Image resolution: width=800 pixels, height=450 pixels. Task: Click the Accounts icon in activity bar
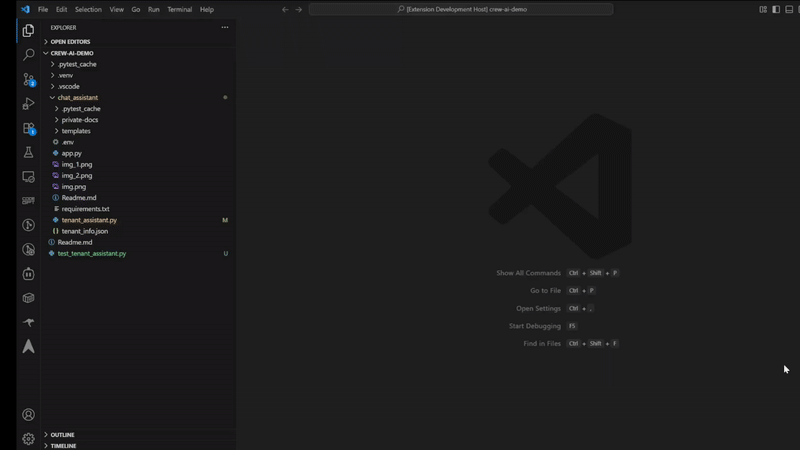point(28,414)
